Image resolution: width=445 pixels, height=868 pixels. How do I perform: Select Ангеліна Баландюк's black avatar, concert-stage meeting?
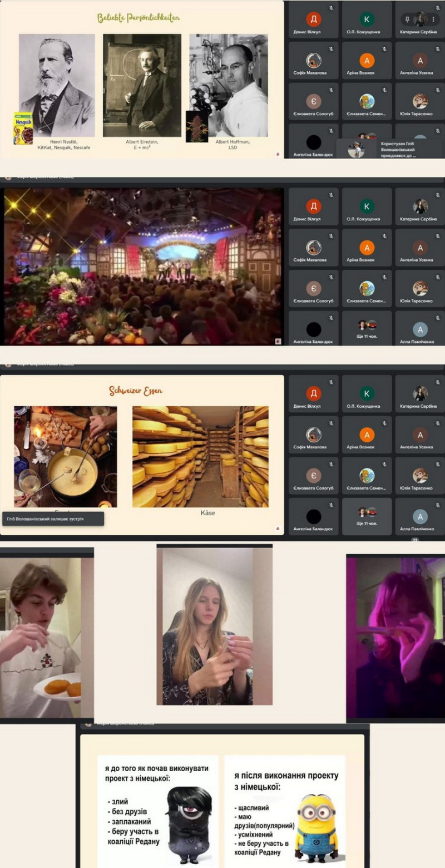coord(314,329)
